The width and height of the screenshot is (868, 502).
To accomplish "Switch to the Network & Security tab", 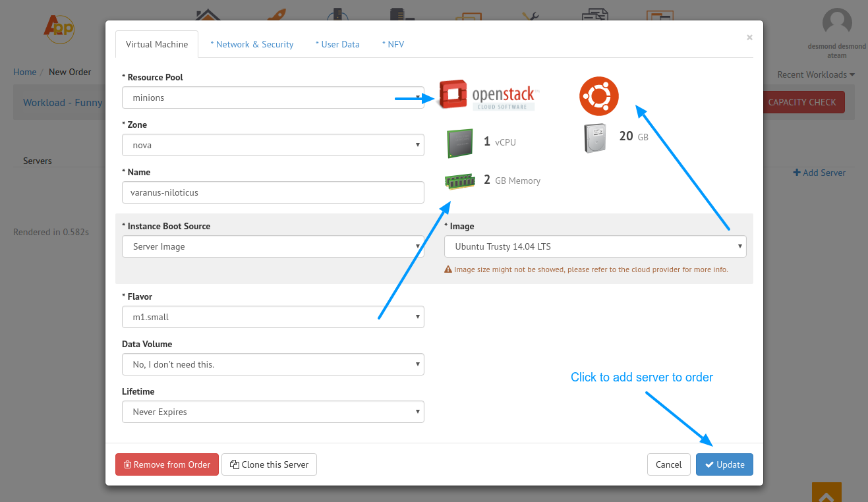I will tap(252, 44).
